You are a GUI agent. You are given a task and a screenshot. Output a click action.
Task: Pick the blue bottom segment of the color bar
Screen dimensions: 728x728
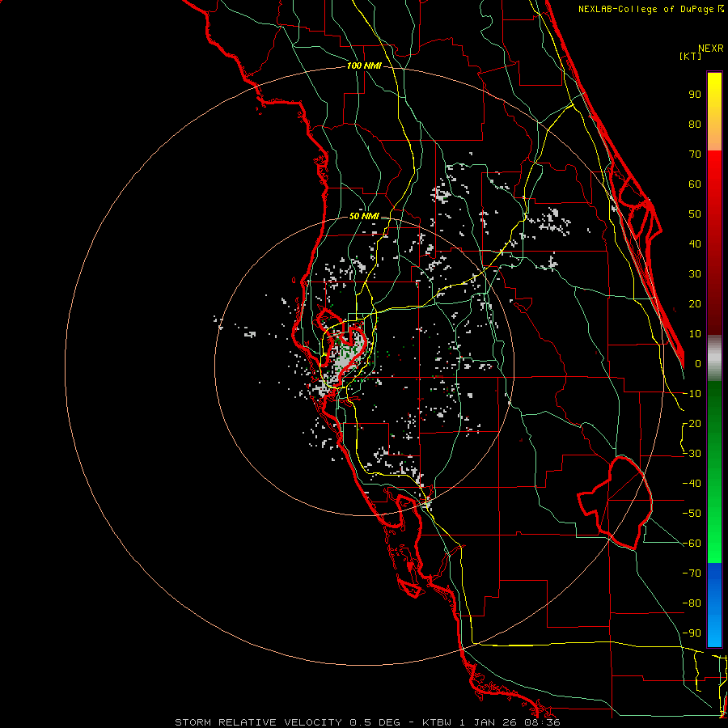pyautogui.click(x=714, y=605)
